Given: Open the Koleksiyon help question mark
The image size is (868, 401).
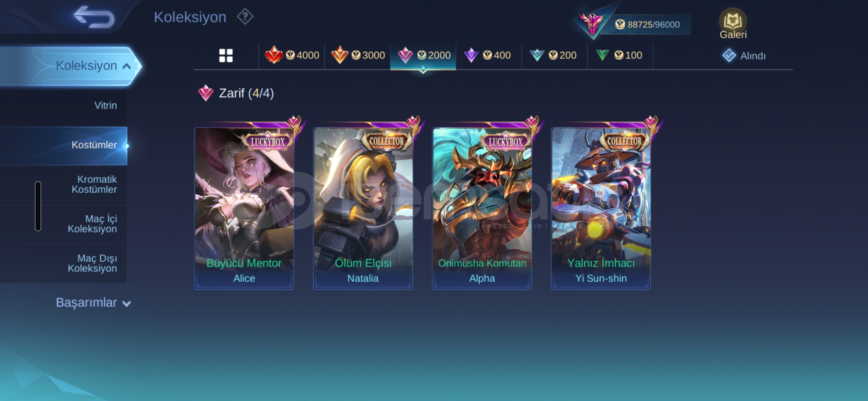Looking at the screenshot, I should coord(245,17).
